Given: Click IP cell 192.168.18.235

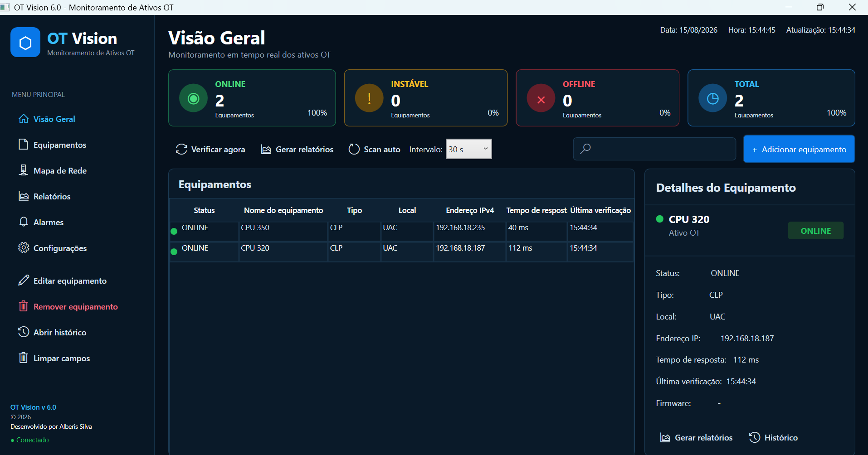Looking at the screenshot, I should coord(469,231).
